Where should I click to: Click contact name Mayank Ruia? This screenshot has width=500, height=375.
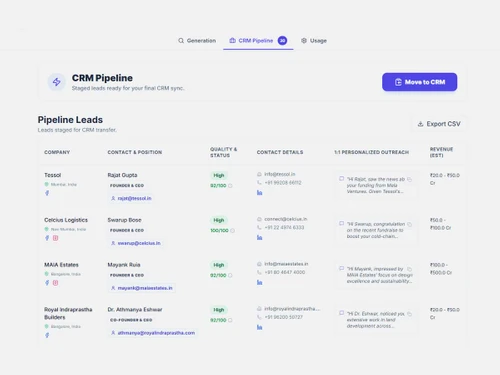pyautogui.click(x=124, y=265)
